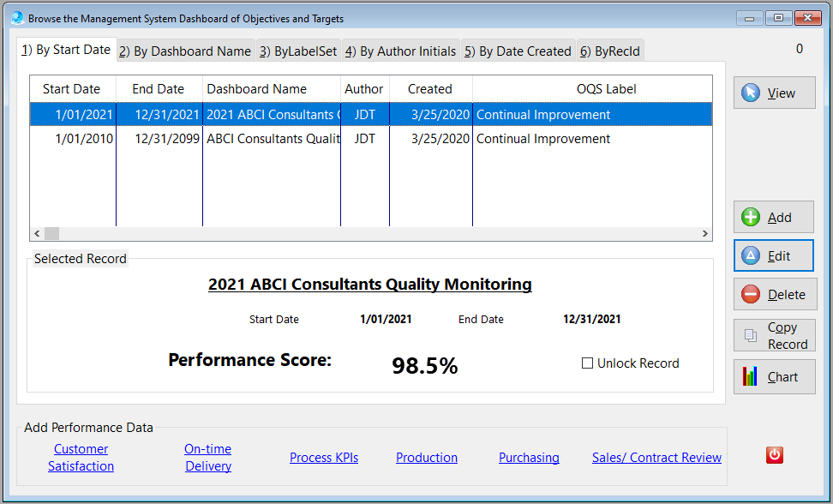Add a new dashboard record

[x=774, y=217]
